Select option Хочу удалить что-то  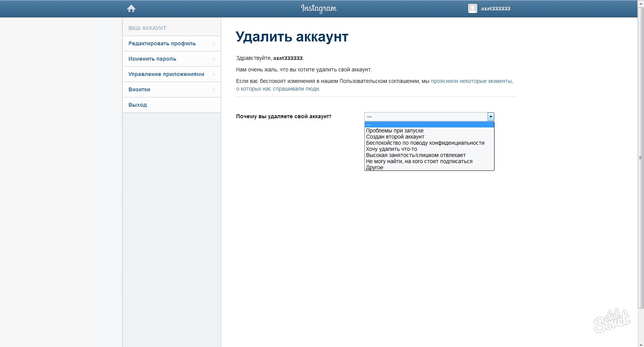429,149
